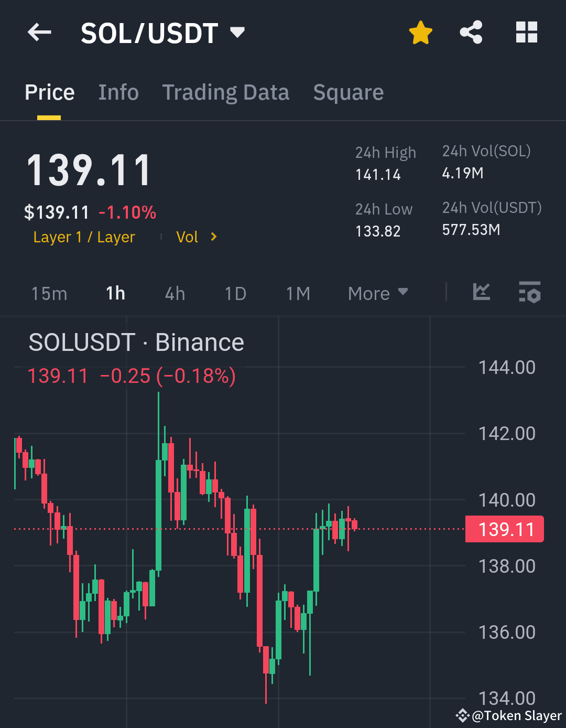566x728 pixels.
Task: Select the full screen chart icon
Action: 482,293
